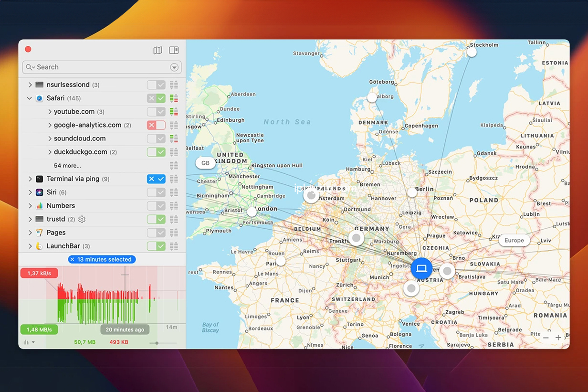
Task: Show the 54 more Safari domains
Action: coord(67,166)
